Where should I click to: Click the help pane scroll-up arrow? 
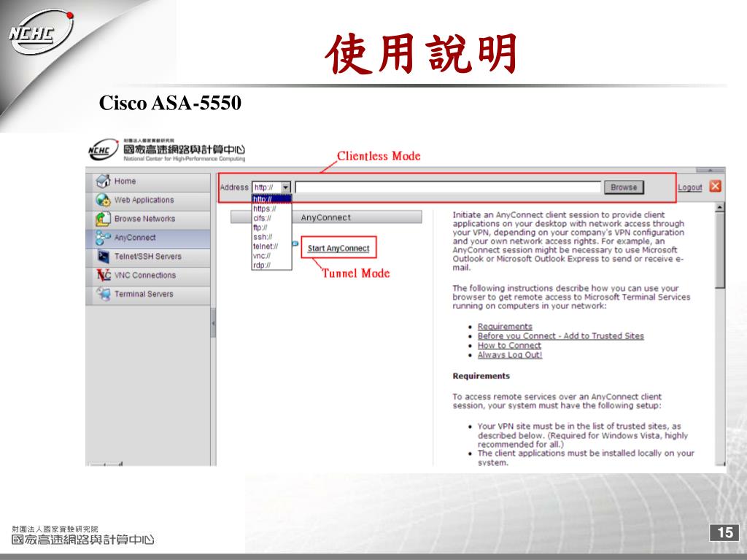click(x=719, y=207)
